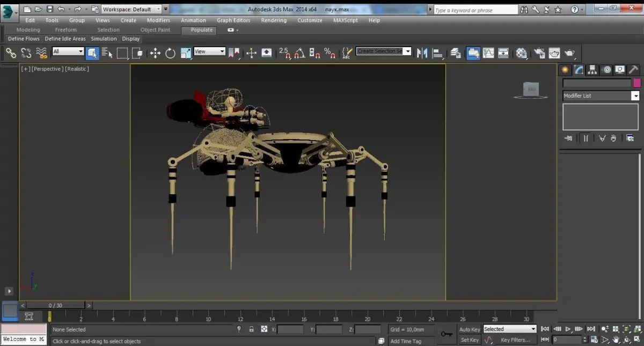Toggle the 2.5D Snaps button
Screen dimensions: 644x346
(284, 53)
